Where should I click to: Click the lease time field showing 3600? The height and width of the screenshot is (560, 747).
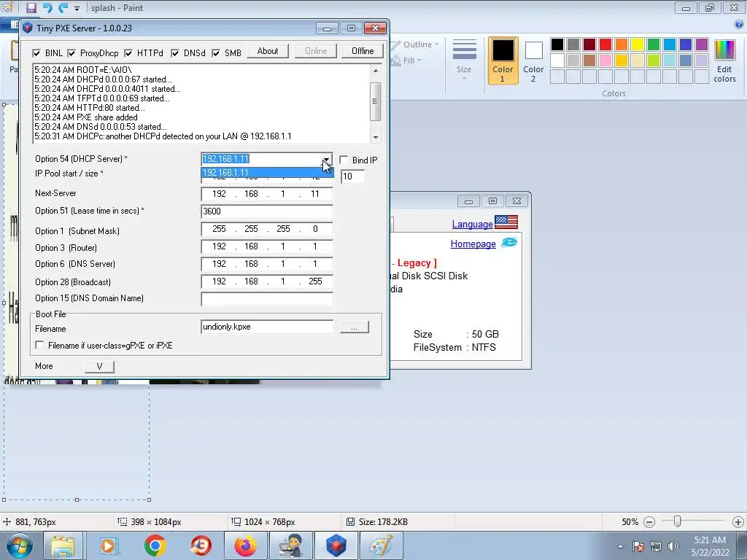click(x=267, y=211)
